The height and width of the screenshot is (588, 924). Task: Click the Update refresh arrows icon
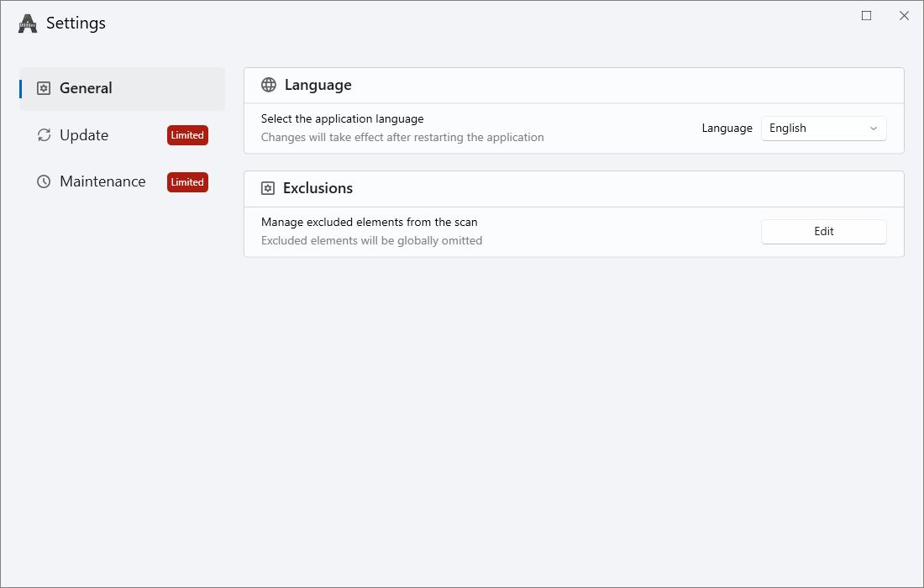tap(44, 135)
